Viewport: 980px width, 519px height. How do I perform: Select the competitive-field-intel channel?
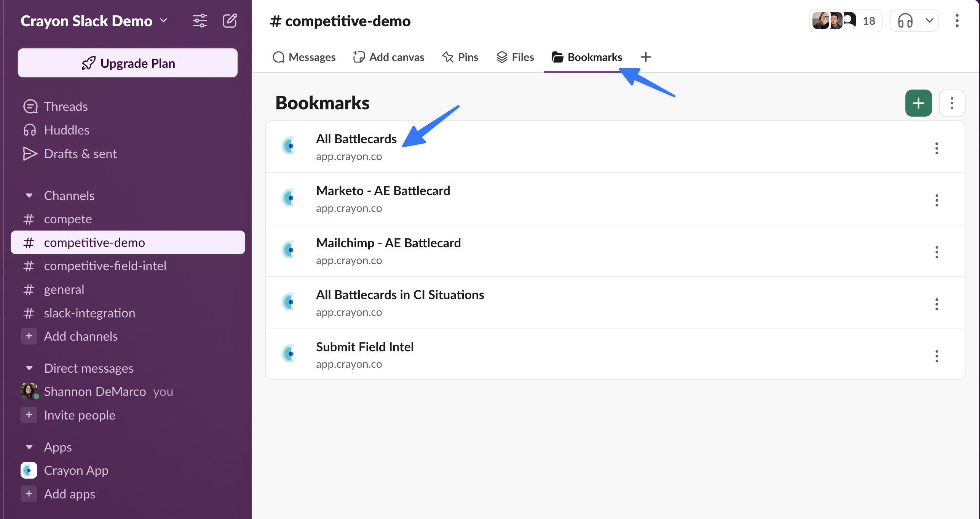tap(105, 266)
